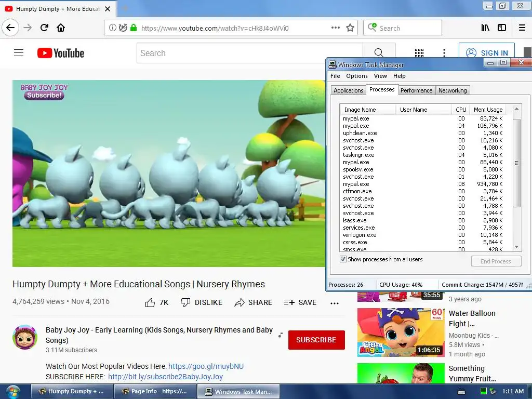The height and width of the screenshot is (399, 532).
Task: Sort processes by Mem Usage column
Action: 488,110
